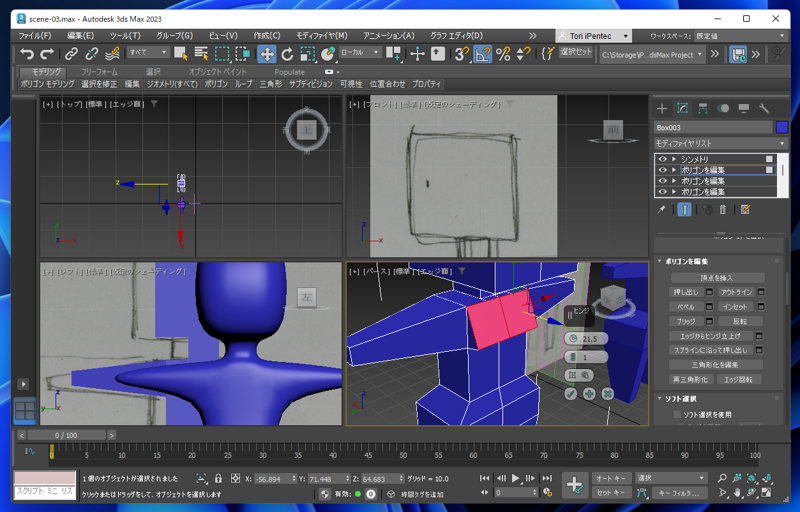Screen dimensions: 800x512
Task: Enable the ソフト選択を使用 checkbox
Action: [x=677, y=414]
